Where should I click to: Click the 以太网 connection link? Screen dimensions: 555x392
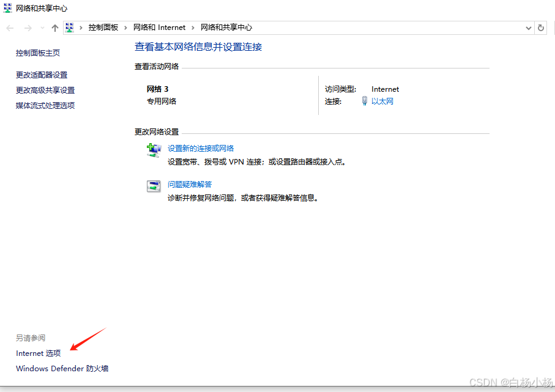coord(382,101)
